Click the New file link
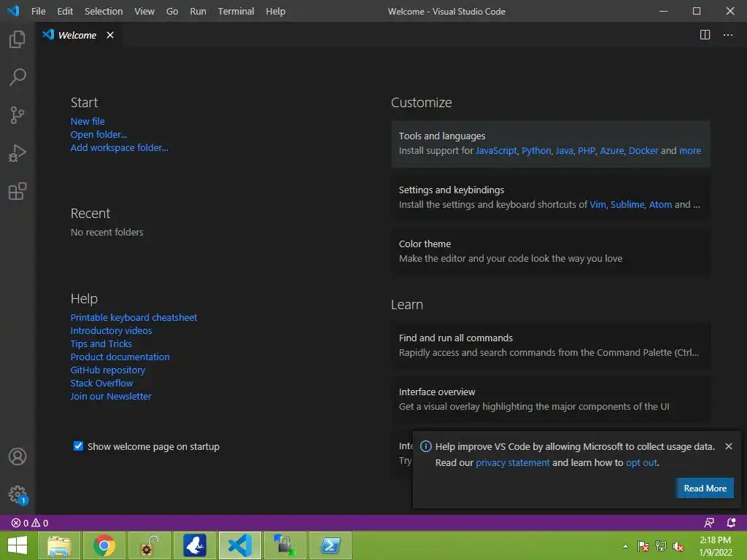 [x=88, y=122]
